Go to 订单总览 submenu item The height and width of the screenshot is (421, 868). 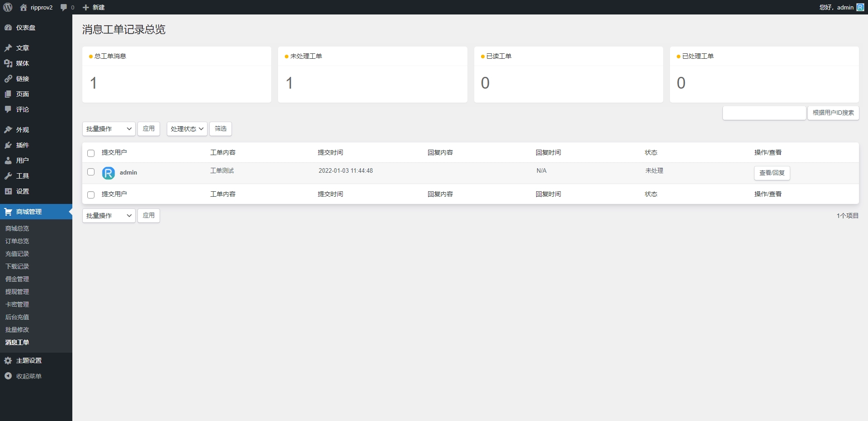(x=17, y=241)
